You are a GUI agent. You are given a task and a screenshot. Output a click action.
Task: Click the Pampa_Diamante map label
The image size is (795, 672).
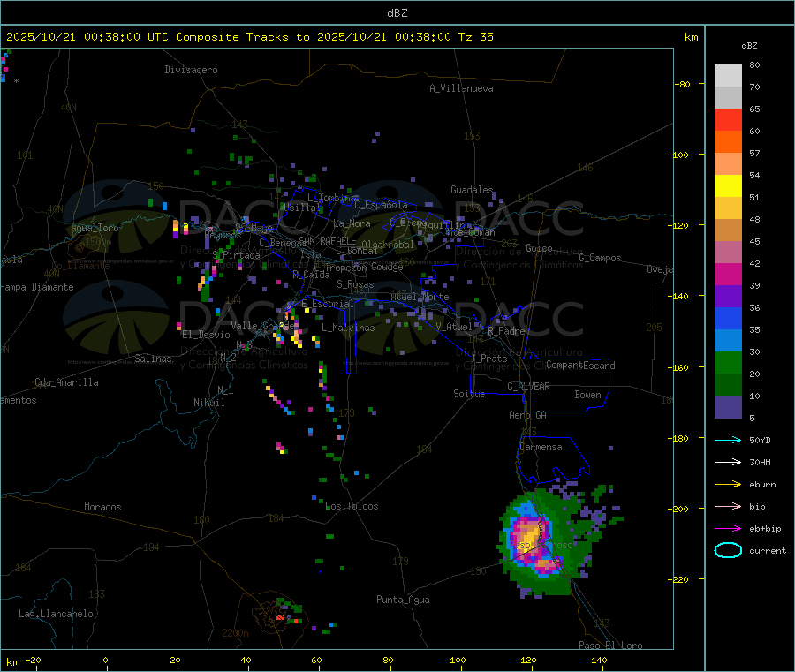click(36, 287)
